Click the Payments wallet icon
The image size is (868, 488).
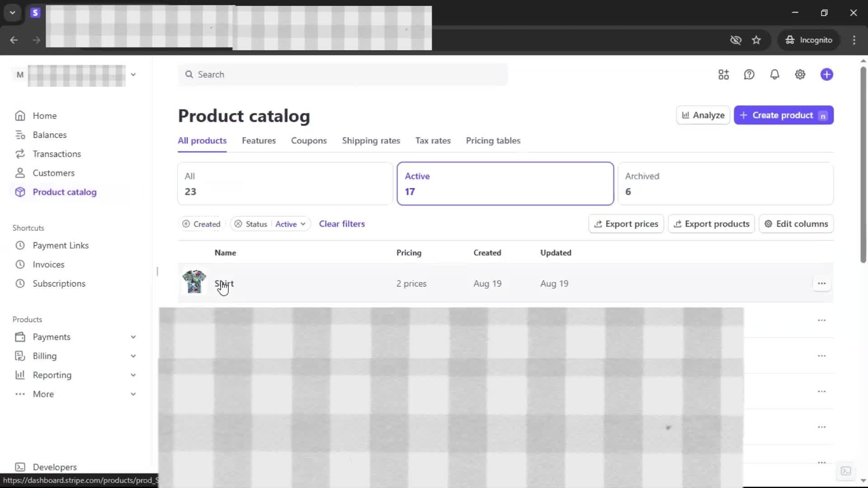click(20, 337)
